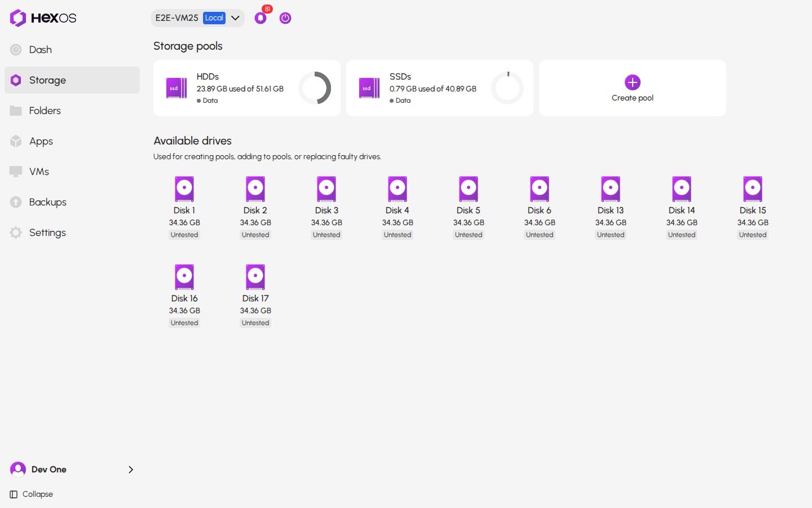812x508 pixels.
Task: Click the Disk 15 34.36 GB size
Action: 753,222
